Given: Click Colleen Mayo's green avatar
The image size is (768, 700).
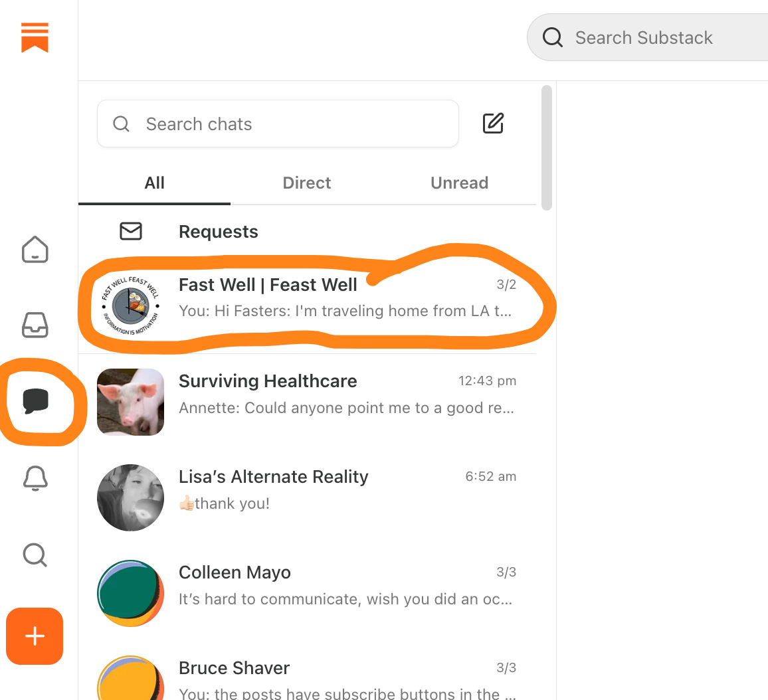Looking at the screenshot, I should point(131,593).
